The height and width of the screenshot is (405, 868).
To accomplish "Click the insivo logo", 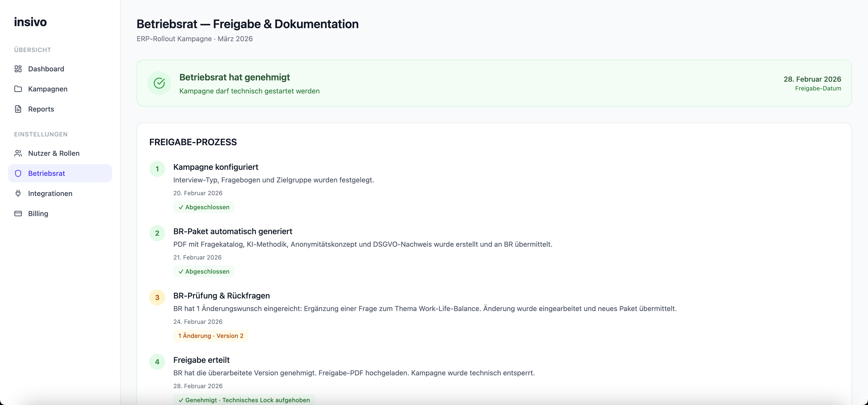I will click(x=30, y=22).
